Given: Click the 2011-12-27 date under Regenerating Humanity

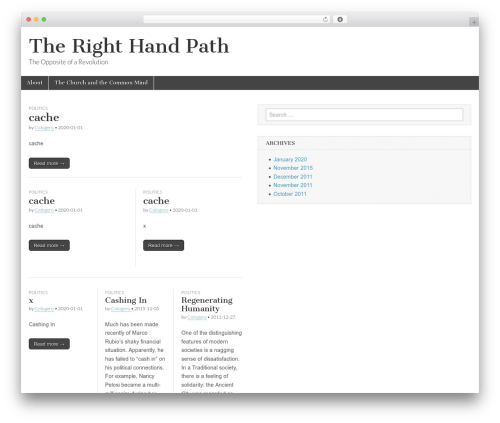Looking at the screenshot, I should click(223, 317).
